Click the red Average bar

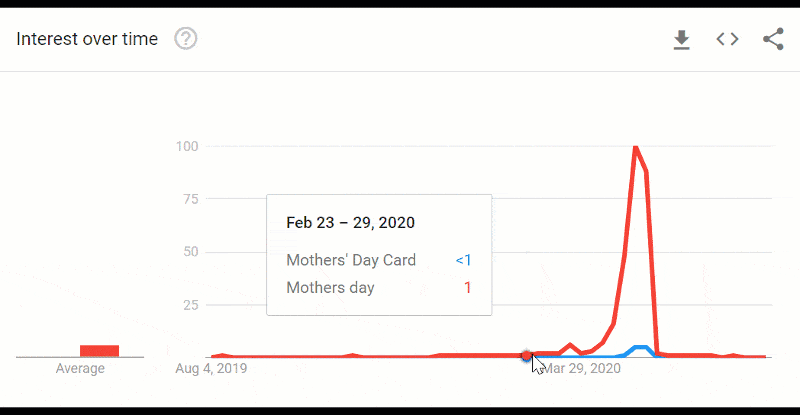click(99, 351)
